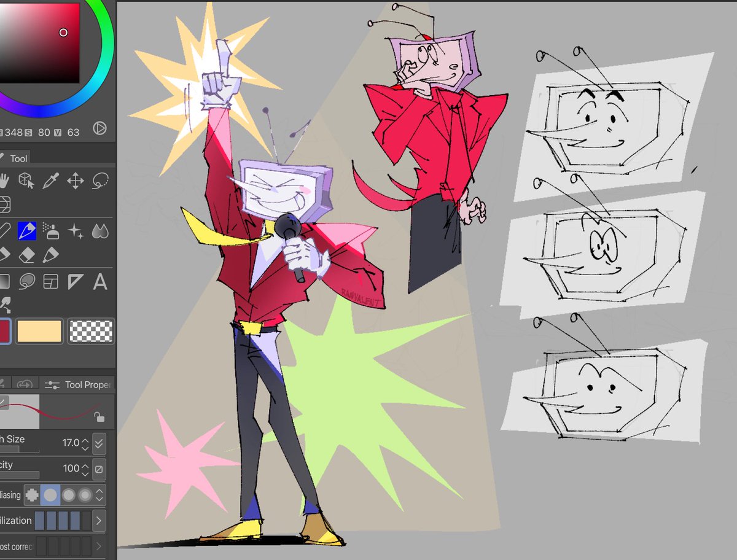The height and width of the screenshot is (560, 737).
Task: Choose the Lasso selection tool
Action: 100,181
